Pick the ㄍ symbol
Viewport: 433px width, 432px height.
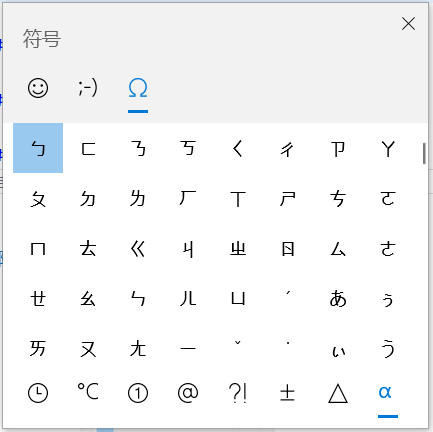pos(138,248)
